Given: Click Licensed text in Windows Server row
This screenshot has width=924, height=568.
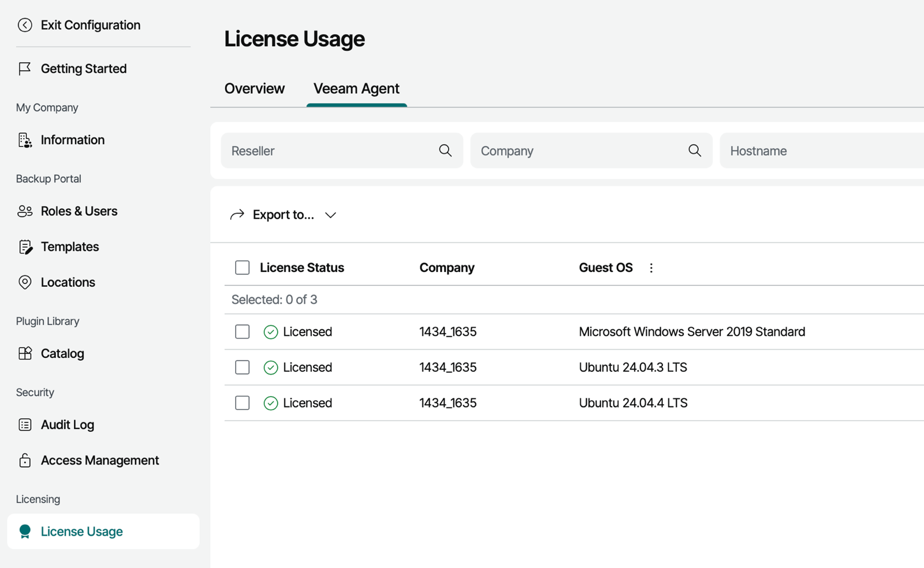Looking at the screenshot, I should tap(308, 332).
